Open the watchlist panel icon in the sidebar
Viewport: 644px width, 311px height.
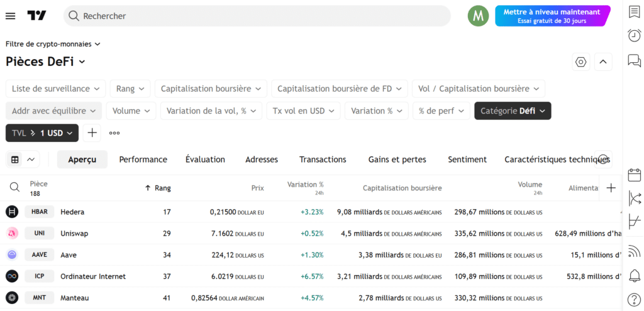pyautogui.click(x=635, y=11)
